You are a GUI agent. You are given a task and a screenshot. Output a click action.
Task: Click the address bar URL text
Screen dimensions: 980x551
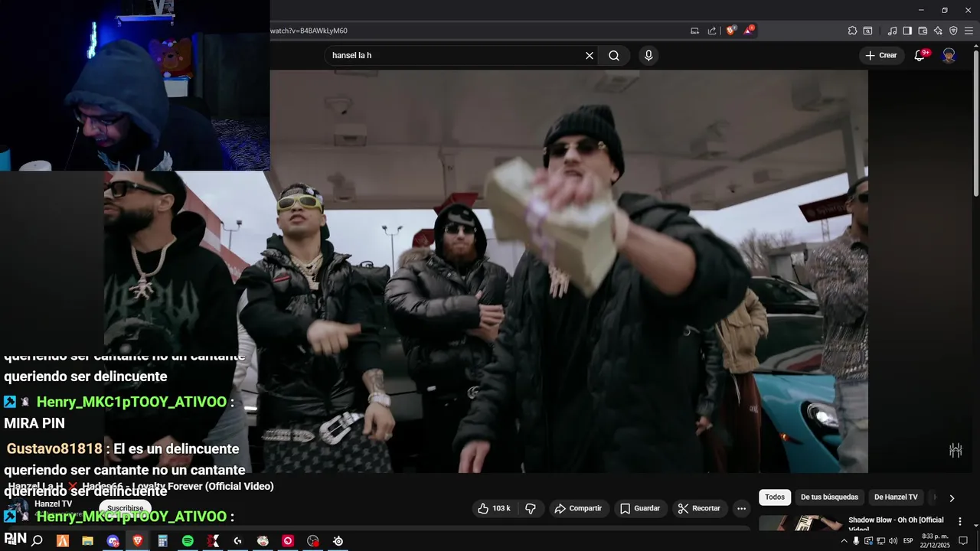(309, 31)
